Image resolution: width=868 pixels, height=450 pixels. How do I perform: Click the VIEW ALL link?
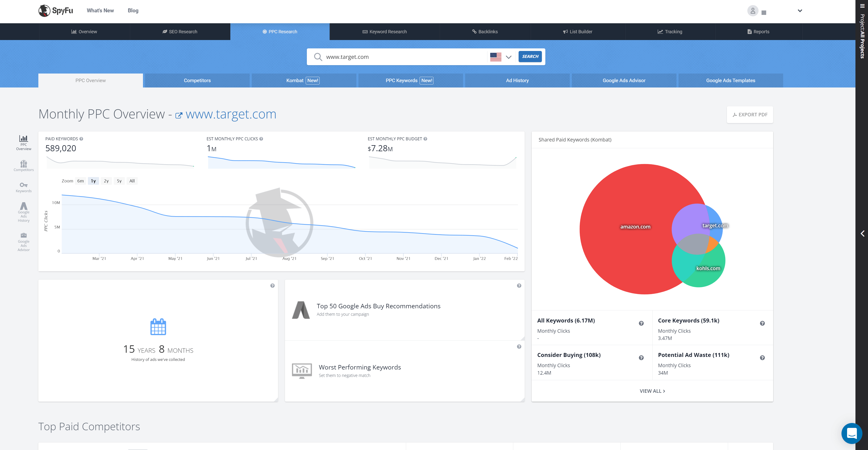(652, 391)
